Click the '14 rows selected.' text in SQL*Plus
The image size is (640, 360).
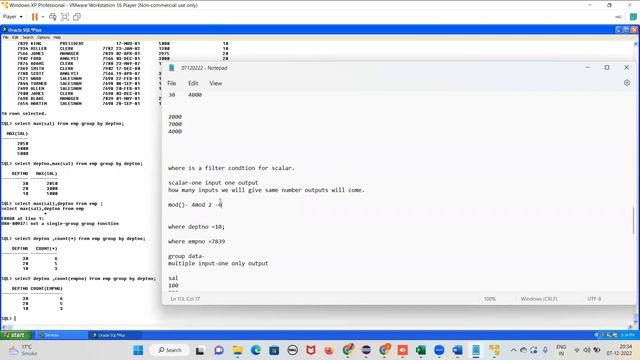(24, 113)
